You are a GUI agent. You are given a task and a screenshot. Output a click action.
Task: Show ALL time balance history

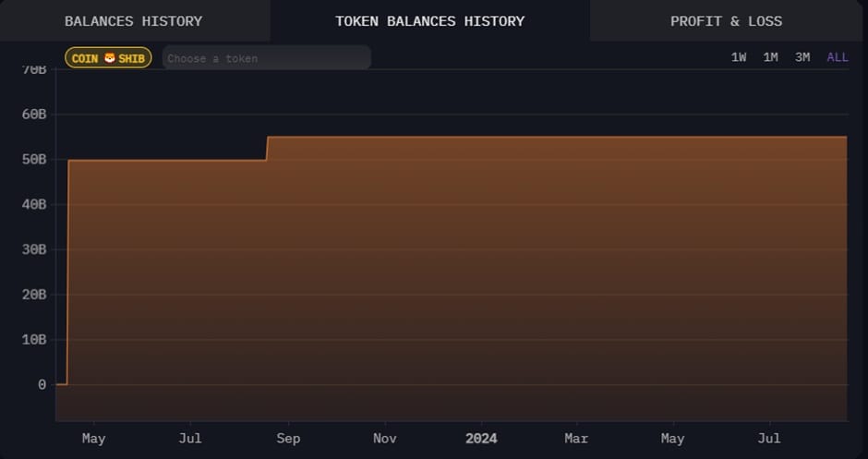[x=838, y=57]
